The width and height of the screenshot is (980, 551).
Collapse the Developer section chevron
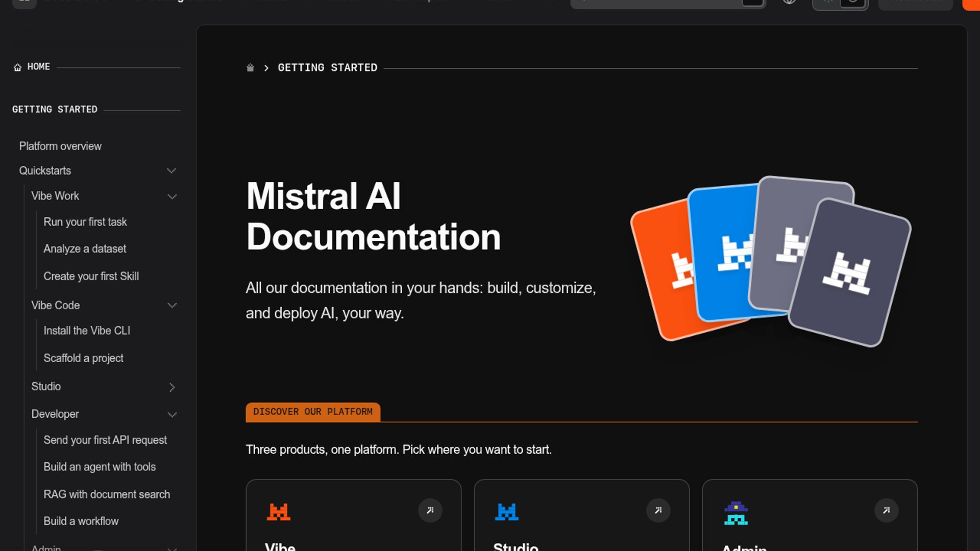click(172, 415)
